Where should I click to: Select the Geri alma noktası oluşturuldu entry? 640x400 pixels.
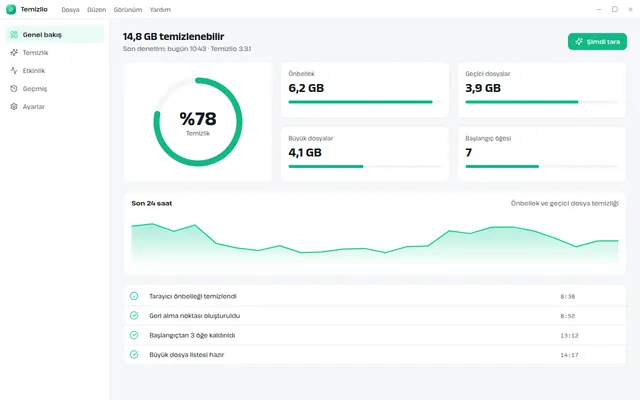pos(375,316)
